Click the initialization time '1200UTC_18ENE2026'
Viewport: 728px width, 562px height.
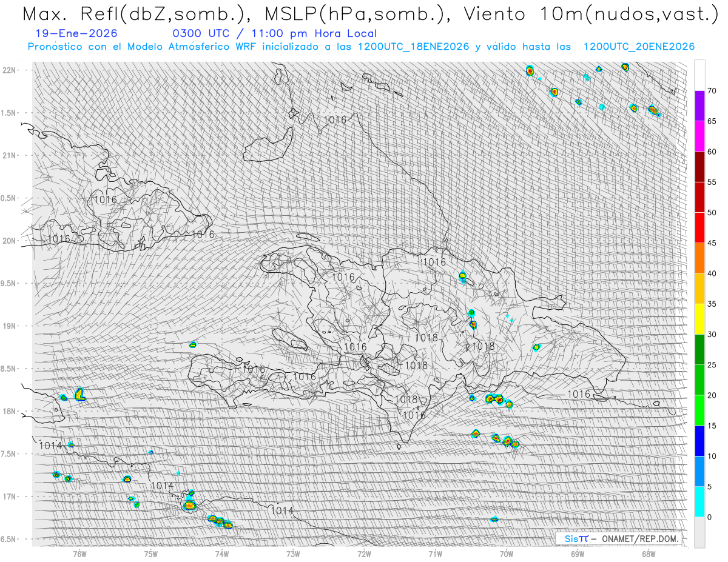coord(414,47)
